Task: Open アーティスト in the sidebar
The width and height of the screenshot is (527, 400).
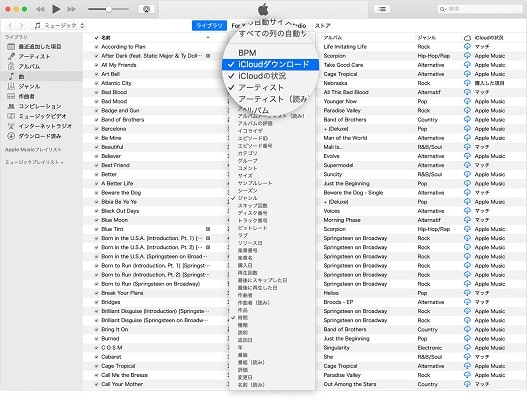Action: click(34, 56)
